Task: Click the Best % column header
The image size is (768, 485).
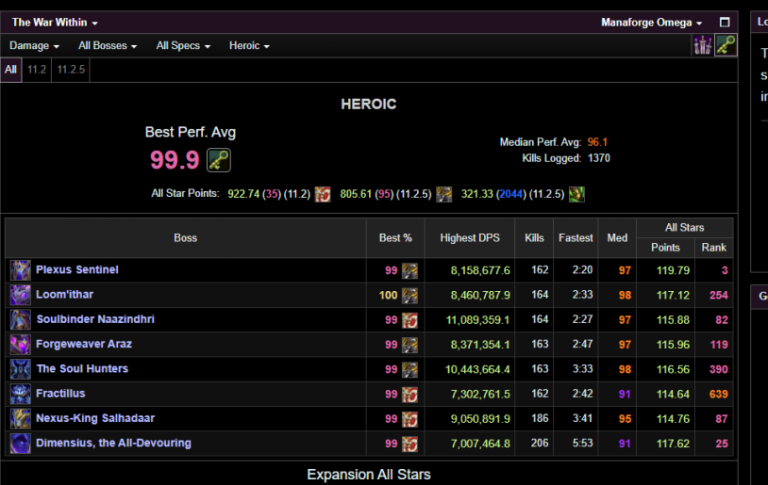Action: (x=395, y=238)
